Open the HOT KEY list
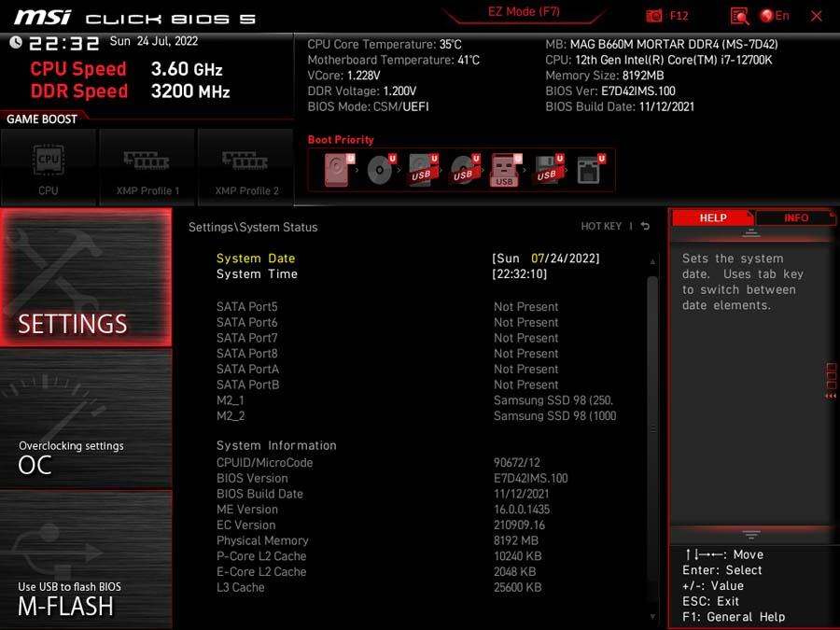The image size is (840, 630). [x=601, y=226]
